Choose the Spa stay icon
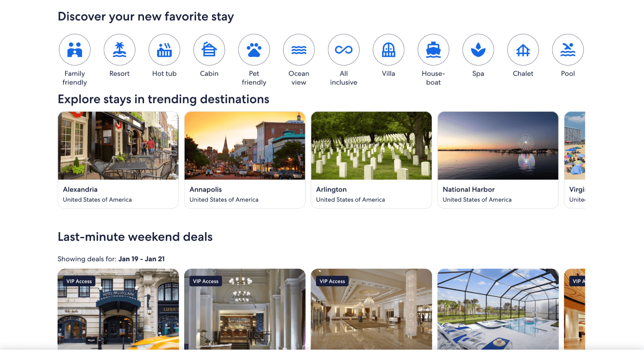 point(478,49)
